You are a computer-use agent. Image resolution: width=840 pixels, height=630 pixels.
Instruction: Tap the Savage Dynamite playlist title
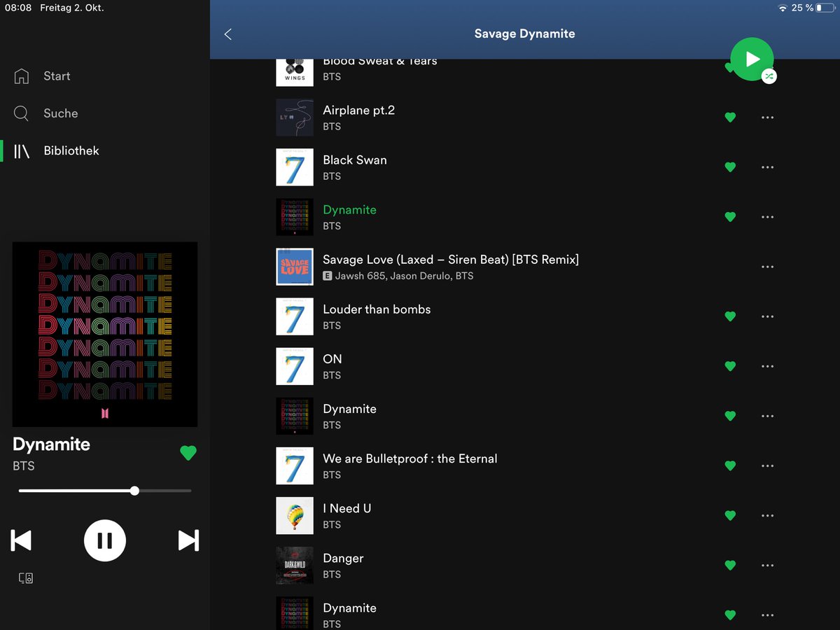click(x=525, y=34)
